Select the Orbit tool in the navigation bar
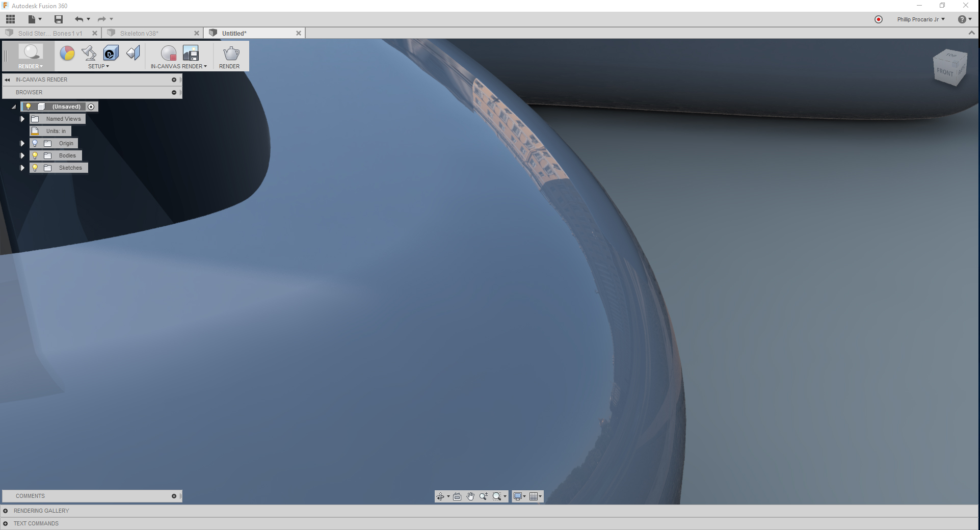The height and width of the screenshot is (530, 980). click(440, 496)
